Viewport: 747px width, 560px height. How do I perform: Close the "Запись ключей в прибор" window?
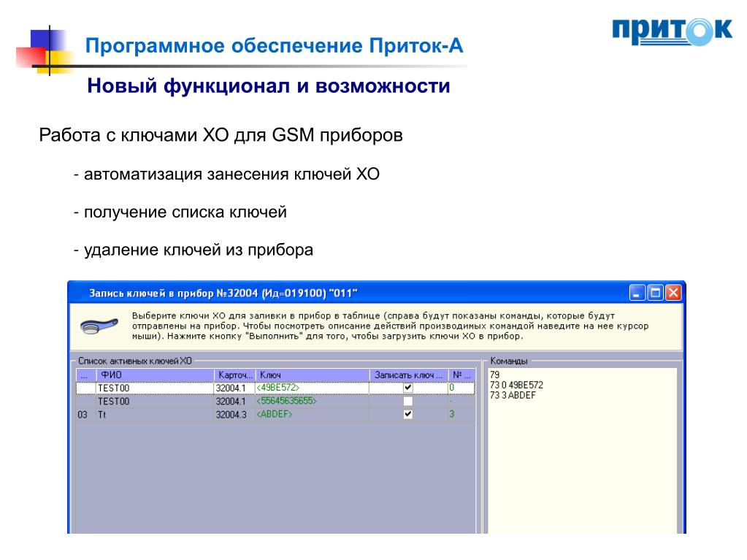pyautogui.click(x=673, y=292)
